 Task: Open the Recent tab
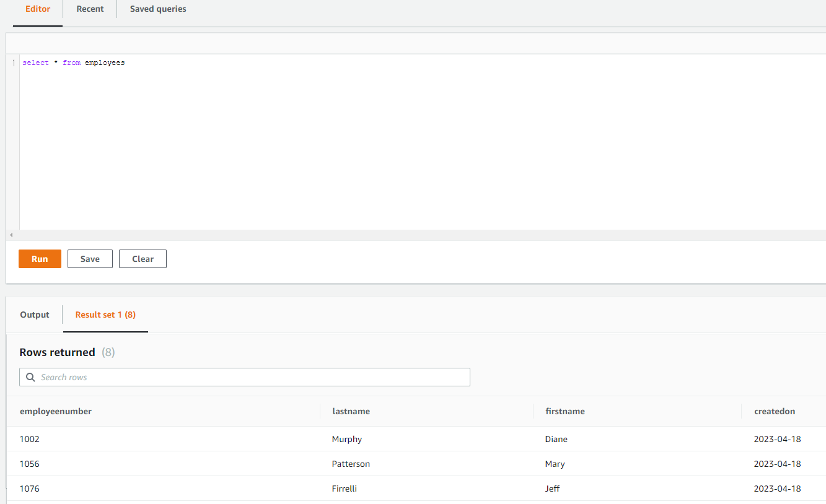(x=90, y=9)
